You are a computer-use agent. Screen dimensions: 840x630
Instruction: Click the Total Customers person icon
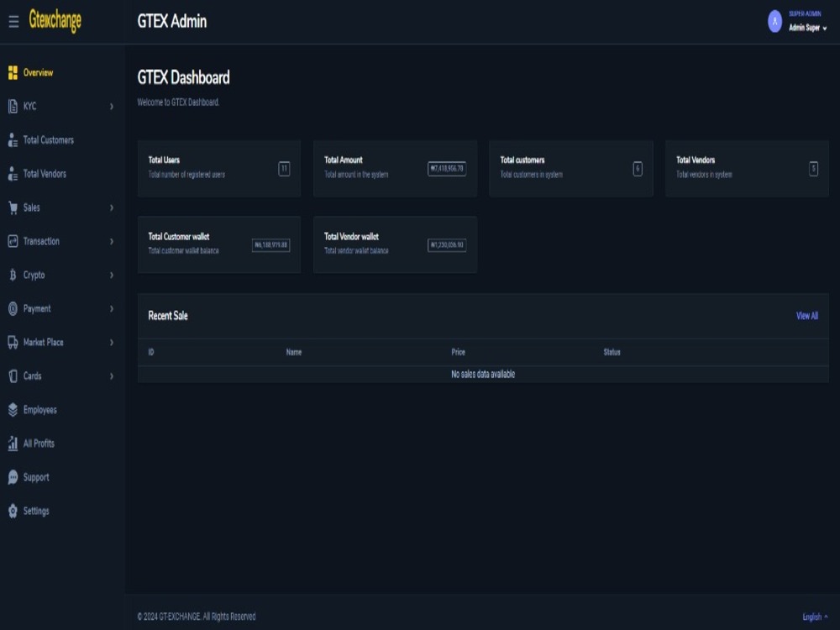[x=13, y=140]
